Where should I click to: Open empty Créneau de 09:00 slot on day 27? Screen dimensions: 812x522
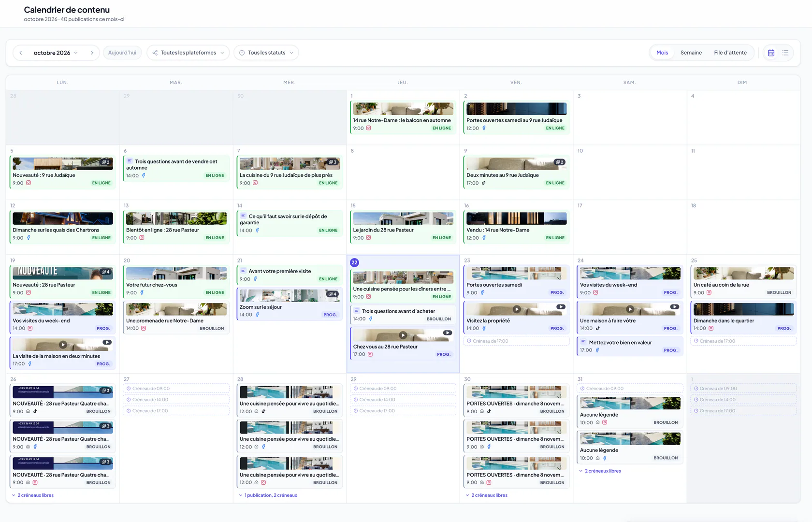coord(176,389)
